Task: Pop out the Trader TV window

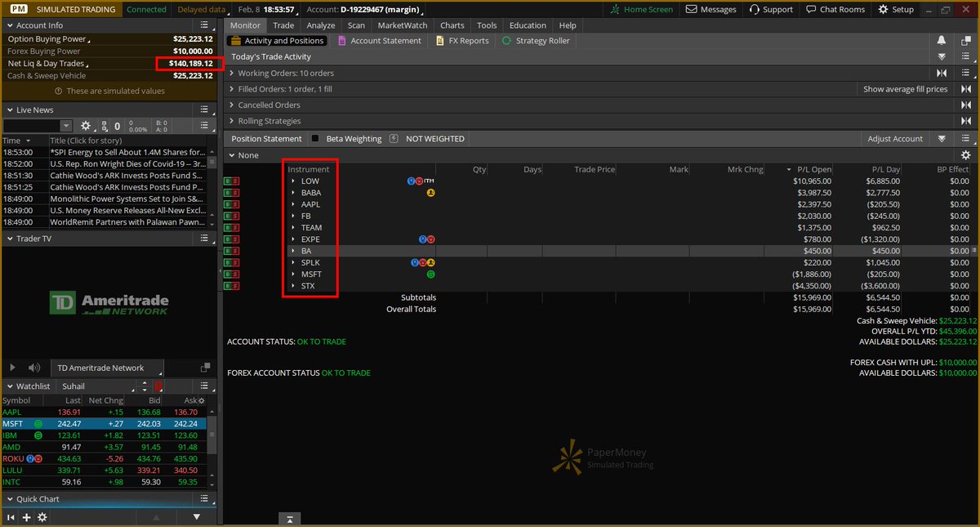Action: click(205, 368)
